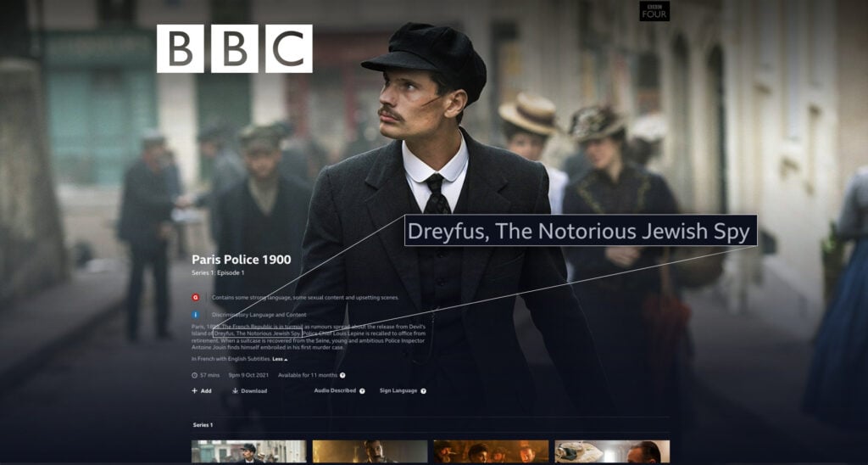Image resolution: width=868 pixels, height=465 pixels.
Task: Open the help icon next to Sign Language
Action: 424,390
